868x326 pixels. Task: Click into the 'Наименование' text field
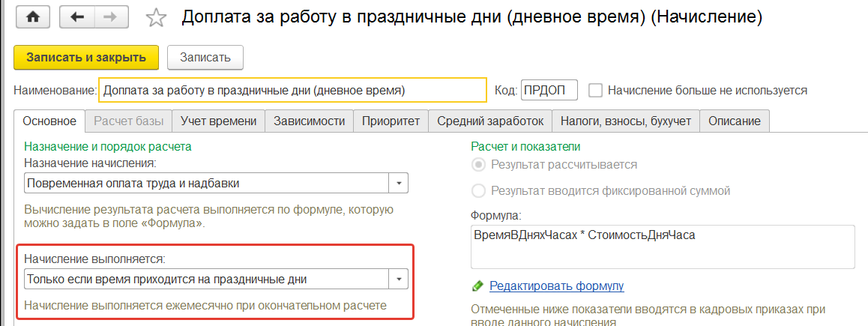point(292,91)
